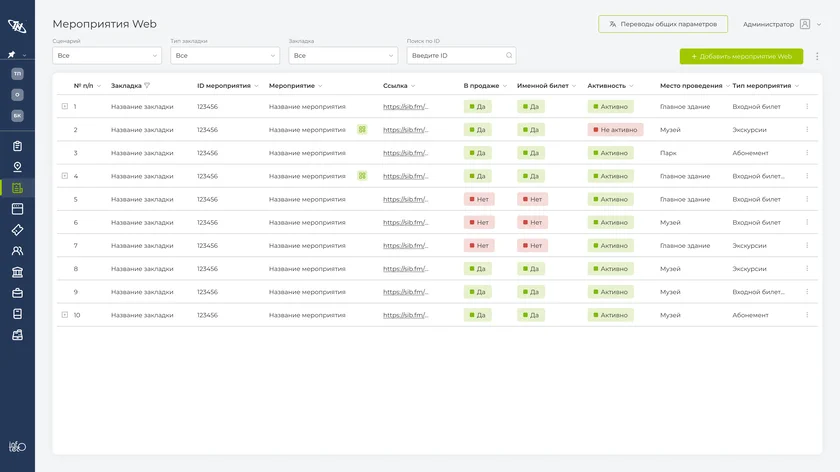Sort by Активность column header
Image resolution: width=840 pixels, height=472 pixels.
tap(610, 86)
